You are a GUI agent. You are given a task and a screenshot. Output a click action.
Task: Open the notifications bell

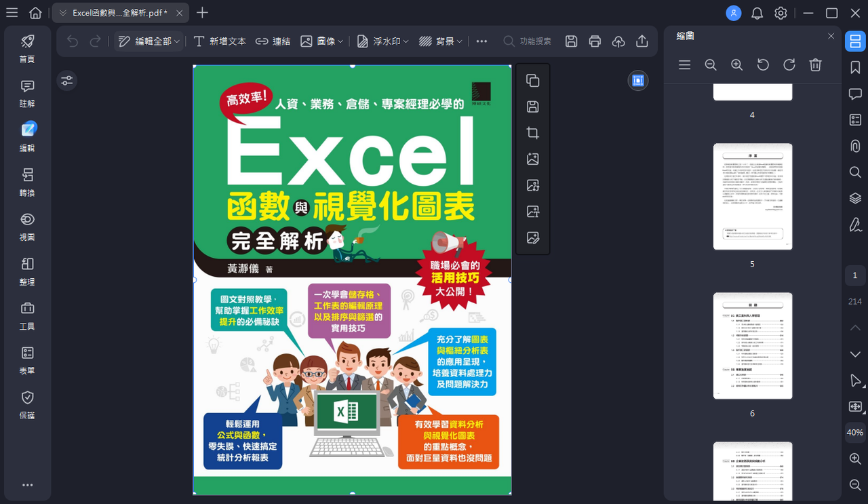[x=757, y=13]
